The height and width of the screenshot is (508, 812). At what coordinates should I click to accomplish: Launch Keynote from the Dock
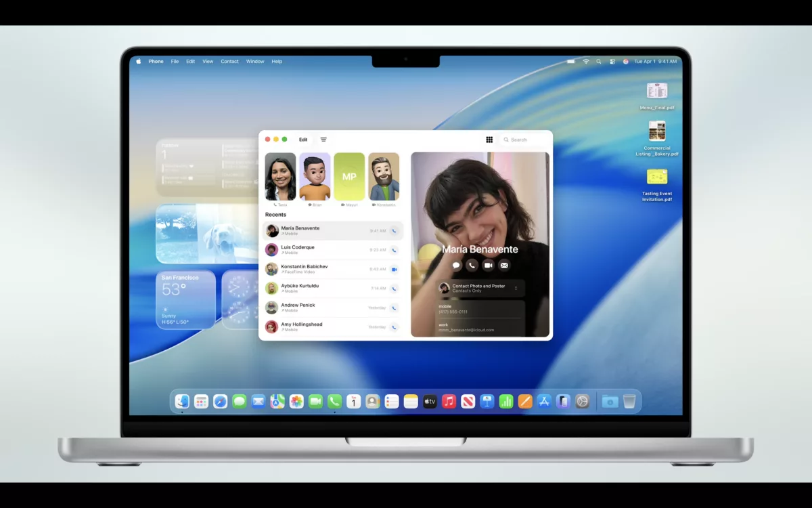click(487, 402)
